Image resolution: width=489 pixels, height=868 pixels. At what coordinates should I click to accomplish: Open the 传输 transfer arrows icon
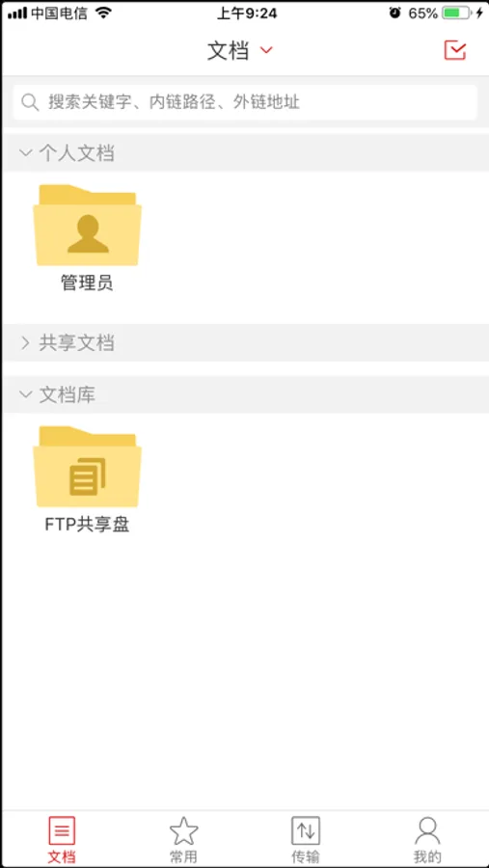coord(306,831)
